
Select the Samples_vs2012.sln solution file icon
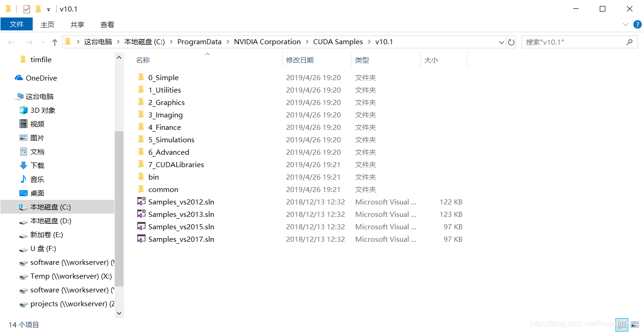tap(141, 202)
